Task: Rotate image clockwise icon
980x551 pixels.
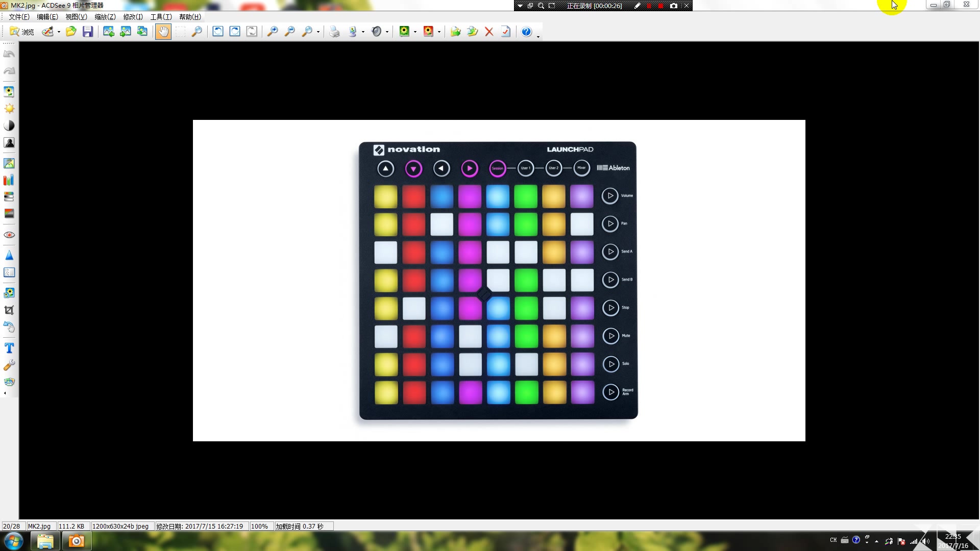Action: 235,32
